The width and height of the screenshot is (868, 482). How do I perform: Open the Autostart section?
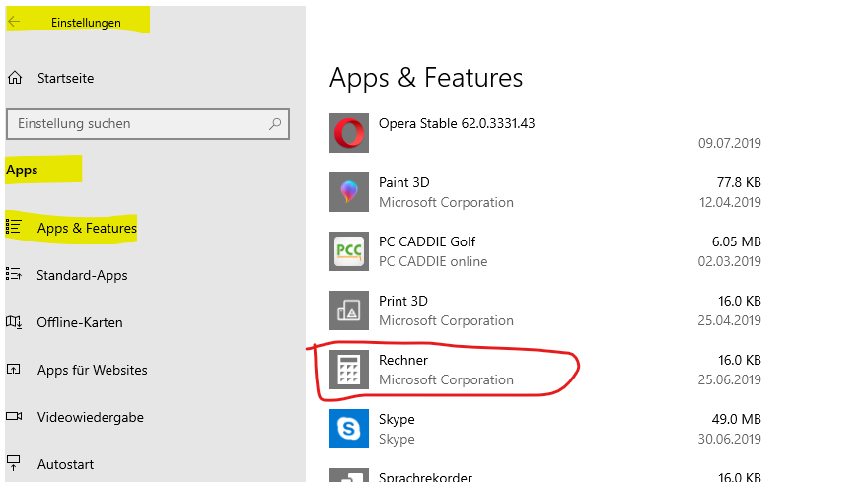65,464
